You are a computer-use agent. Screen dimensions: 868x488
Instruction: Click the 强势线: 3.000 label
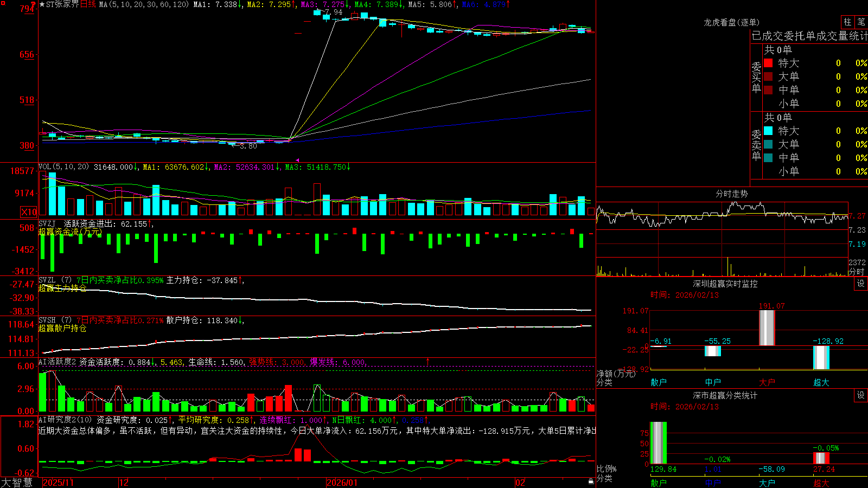point(277,362)
